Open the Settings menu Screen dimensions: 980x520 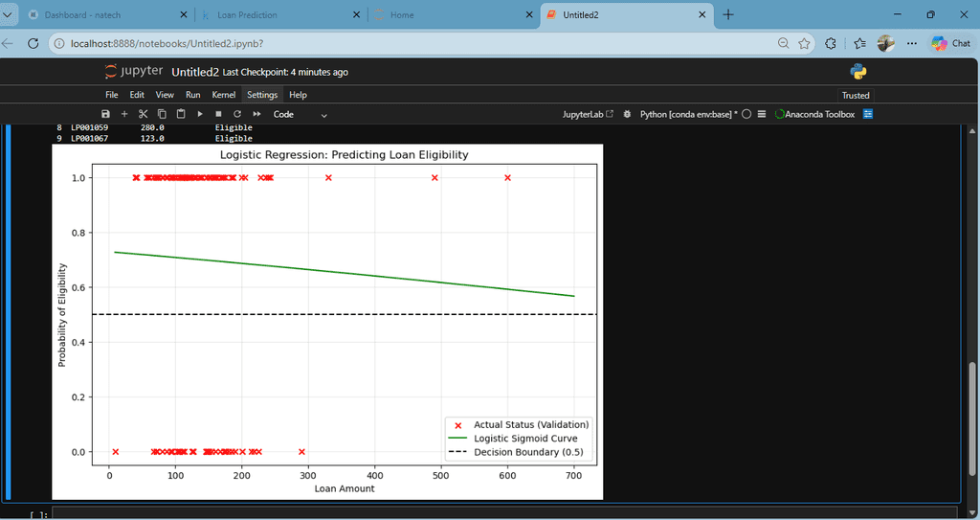click(262, 95)
